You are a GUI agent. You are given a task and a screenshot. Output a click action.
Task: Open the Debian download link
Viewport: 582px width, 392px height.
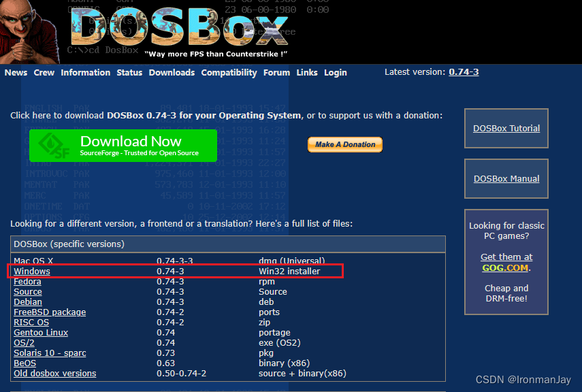(x=28, y=302)
